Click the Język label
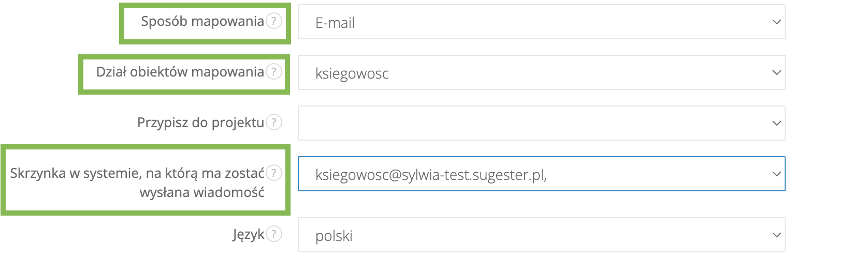This screenshot has width=868, height=273. tap(248, 235)
